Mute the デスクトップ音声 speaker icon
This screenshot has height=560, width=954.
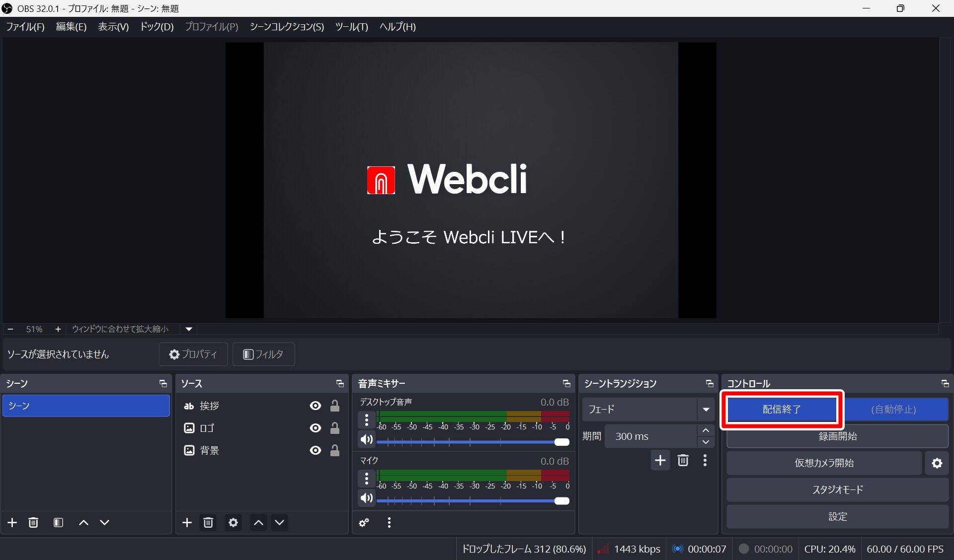366,440
